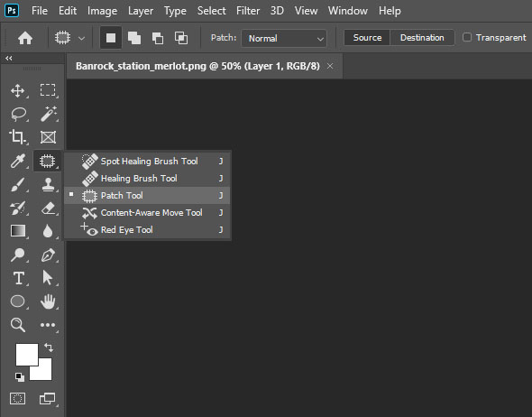Select the History Brush tool

[18, 208]
